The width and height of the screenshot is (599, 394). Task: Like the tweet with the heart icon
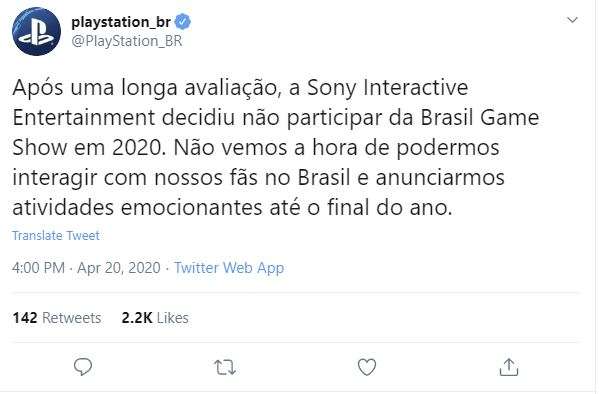[367, 367]
